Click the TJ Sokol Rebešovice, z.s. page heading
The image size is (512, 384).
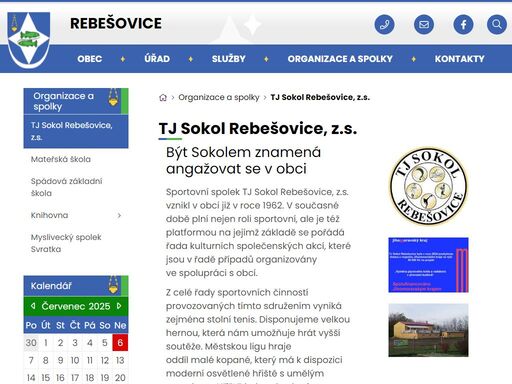(258, 129)
